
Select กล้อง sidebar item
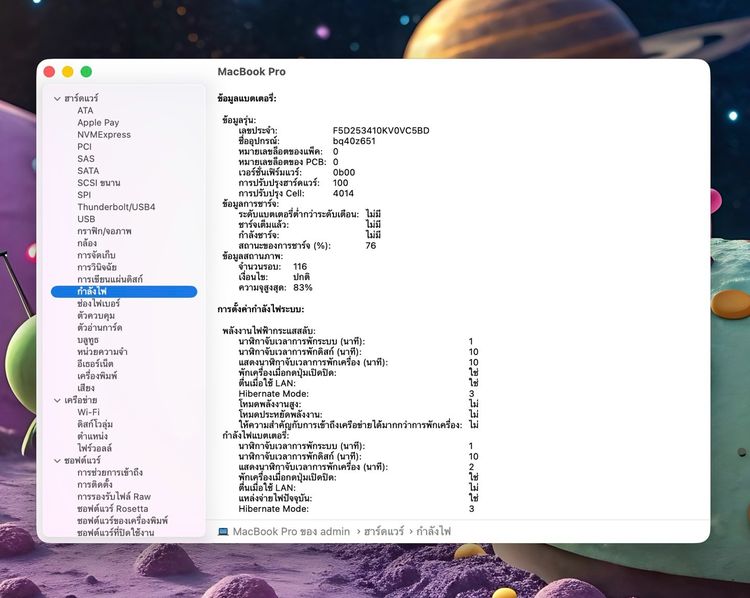point(87,243)
